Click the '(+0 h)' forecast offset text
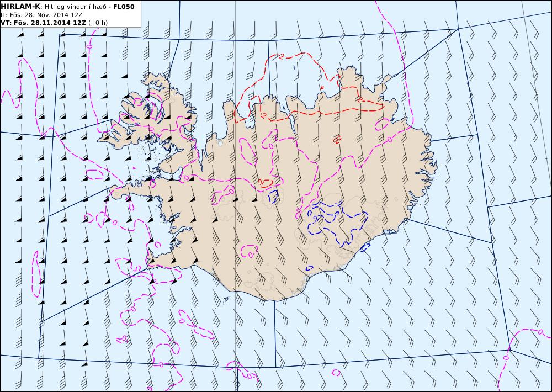This screenshot has height=392, width=552. [x=98, y=23]
